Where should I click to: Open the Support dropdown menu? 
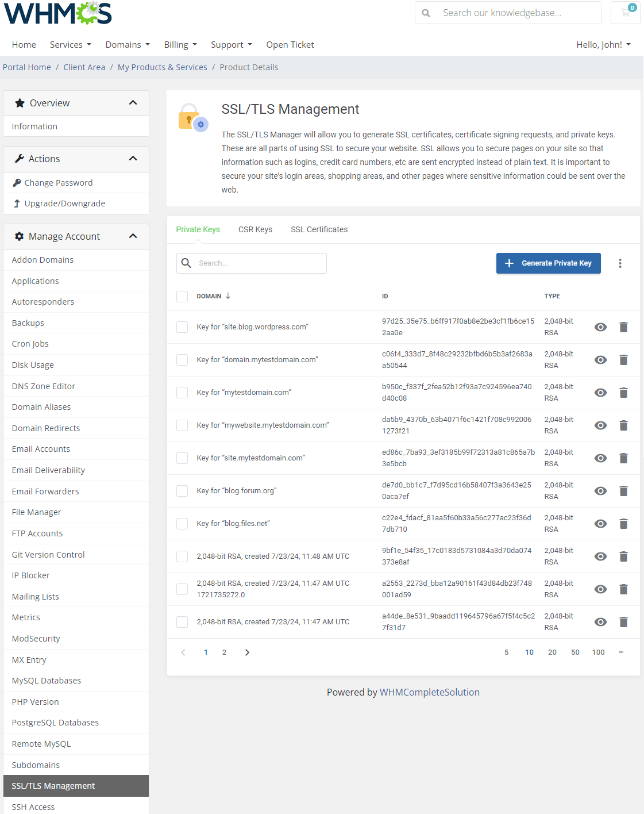click(x=232, y=45)
